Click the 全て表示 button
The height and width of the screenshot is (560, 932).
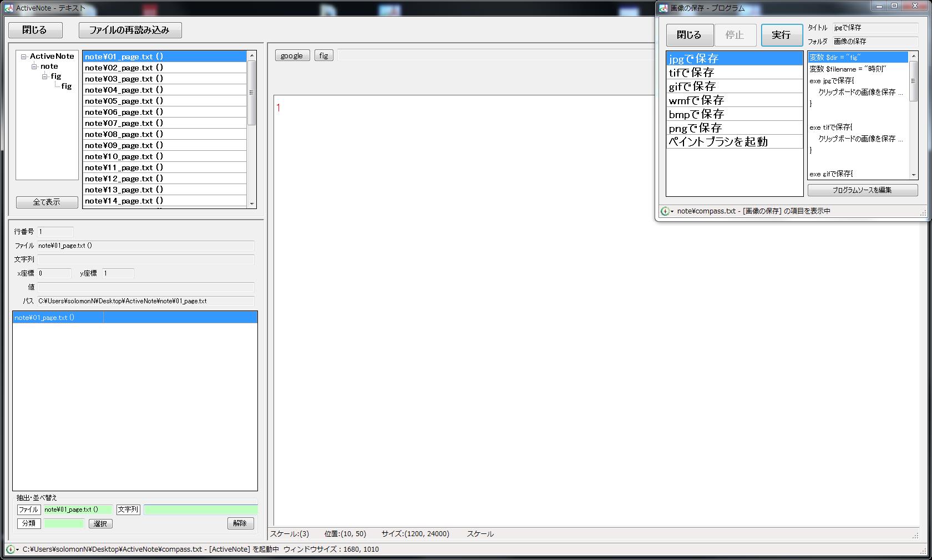pyautogui.click(x=47, y=202)
